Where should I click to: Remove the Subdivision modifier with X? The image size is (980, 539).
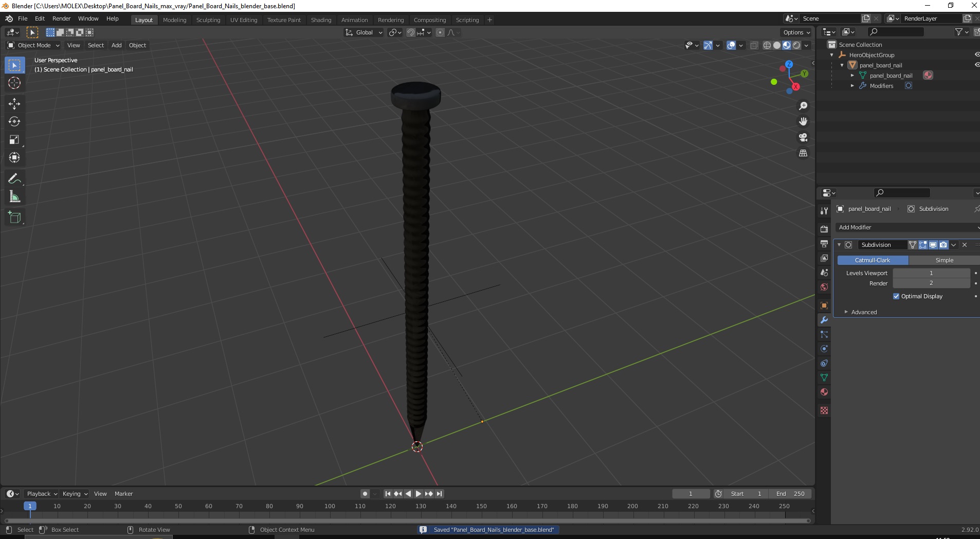[x=965, y=245]
